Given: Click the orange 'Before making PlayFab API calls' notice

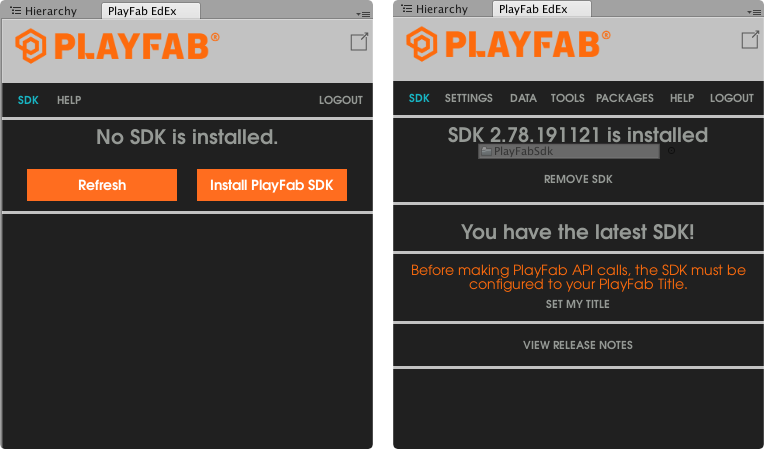Looking at the screenshot, I should 578,277.
